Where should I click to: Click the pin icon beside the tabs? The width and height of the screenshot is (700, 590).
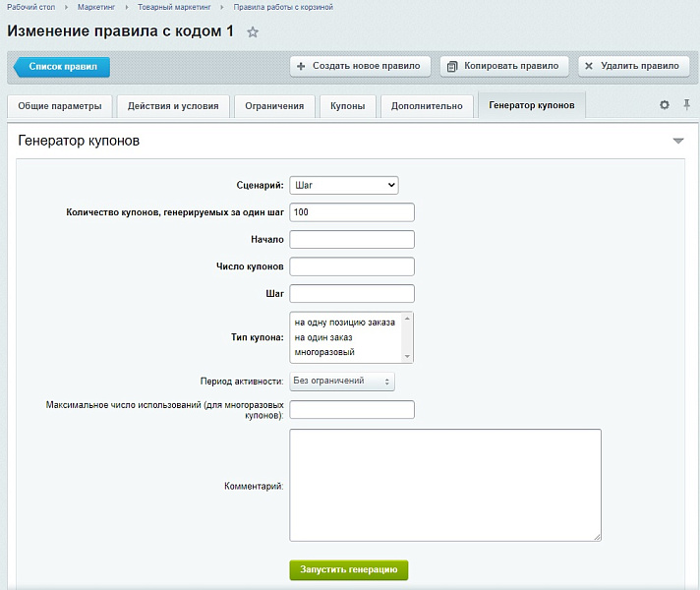(686, 105)
